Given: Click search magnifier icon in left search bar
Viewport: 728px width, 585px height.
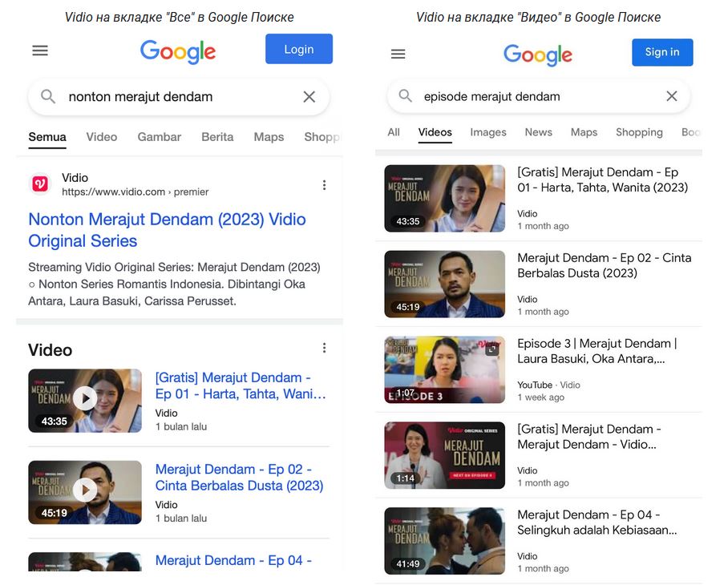Looking at the screenshot, I should point(48,97).
